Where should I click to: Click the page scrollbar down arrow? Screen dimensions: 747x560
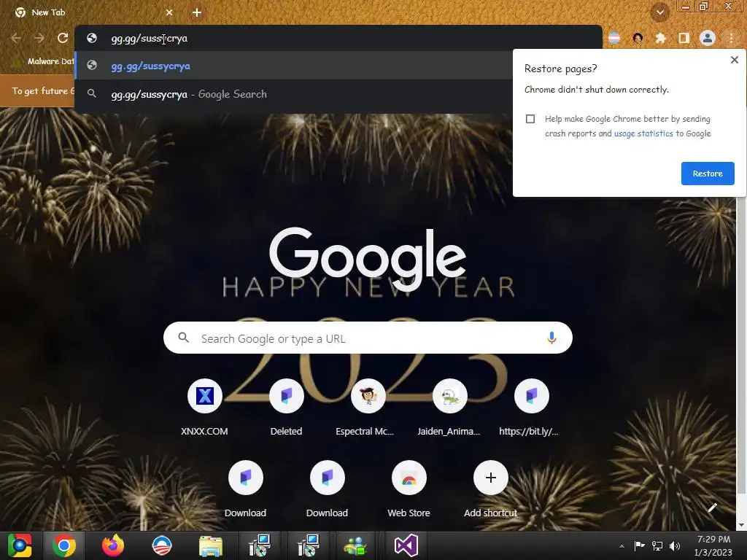pyautogui.click(x=742, y=526)
